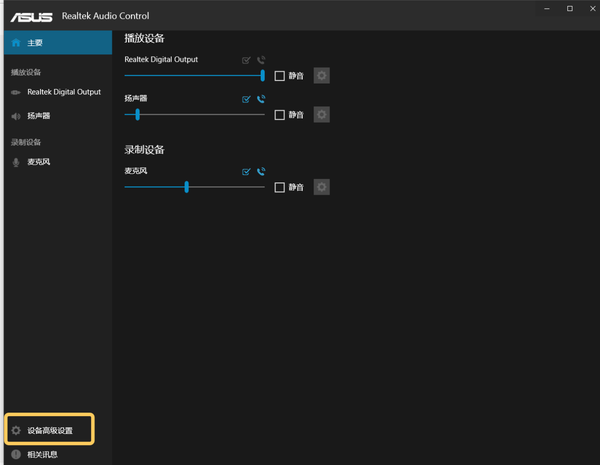Tick the 静音 checkbox for 扬声器
This screenshot has height=465, width=600.
tap(279, 115)
